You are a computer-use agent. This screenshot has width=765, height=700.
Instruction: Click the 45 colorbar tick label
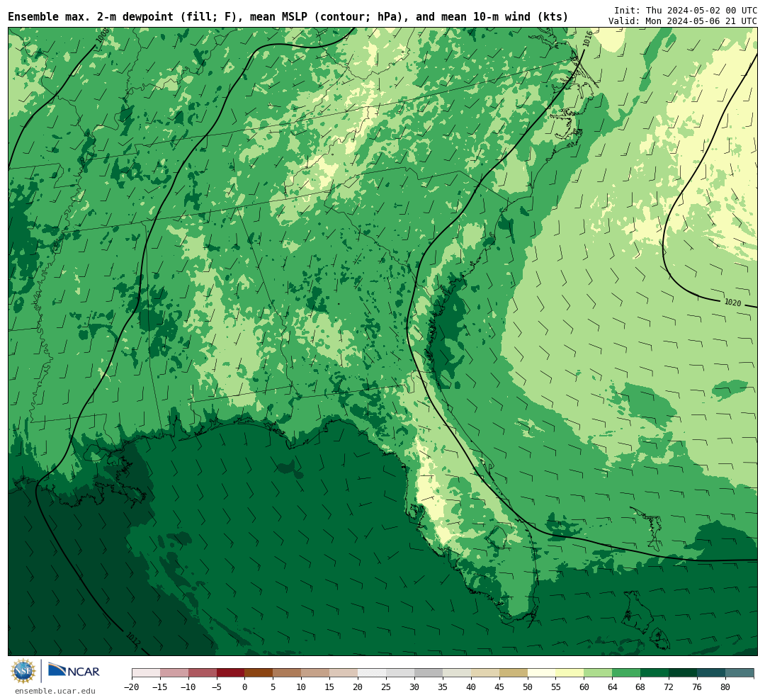(499, 687)
